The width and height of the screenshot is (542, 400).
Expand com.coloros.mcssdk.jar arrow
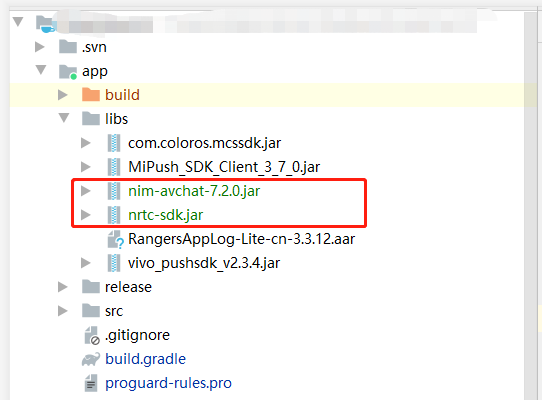point(86,143)
